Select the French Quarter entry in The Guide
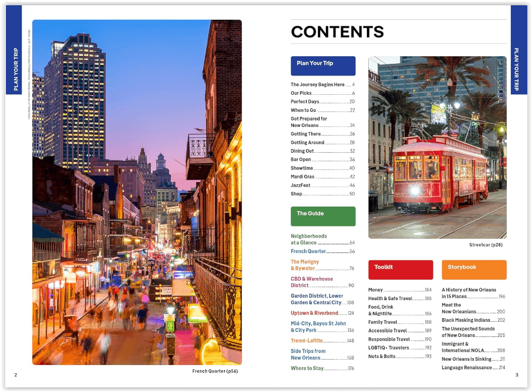This screenshot has height=392, width=532. [322, 252]
